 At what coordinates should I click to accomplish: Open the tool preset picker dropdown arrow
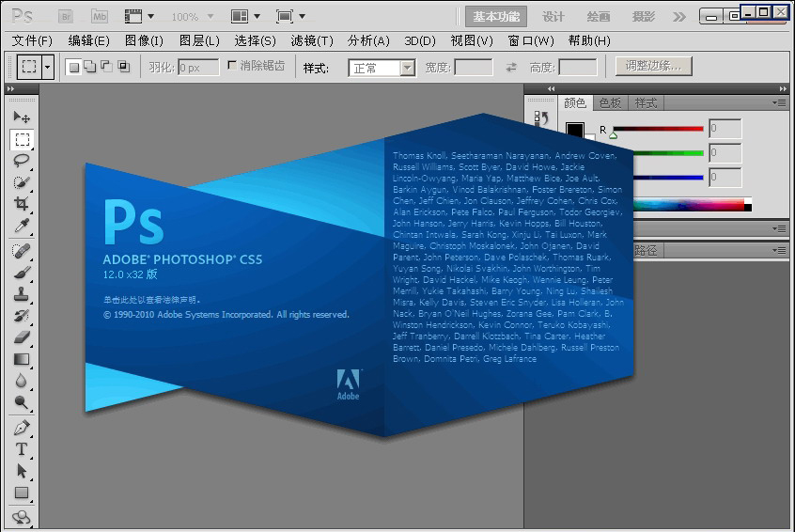tap(48, 67)
